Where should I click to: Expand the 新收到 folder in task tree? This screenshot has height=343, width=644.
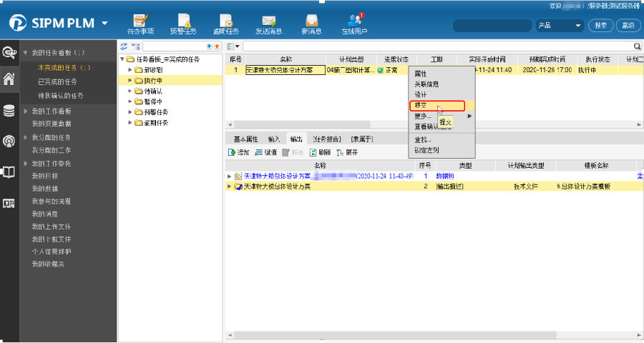[x=130, y=70]
